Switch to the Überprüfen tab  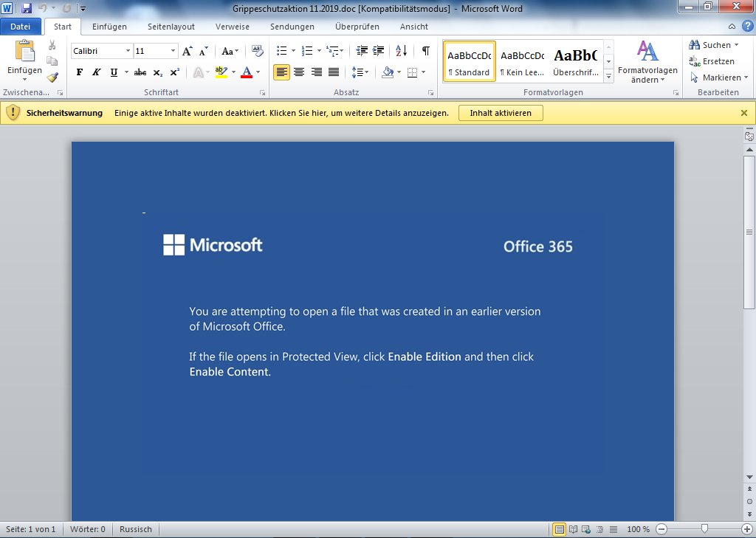357,27
